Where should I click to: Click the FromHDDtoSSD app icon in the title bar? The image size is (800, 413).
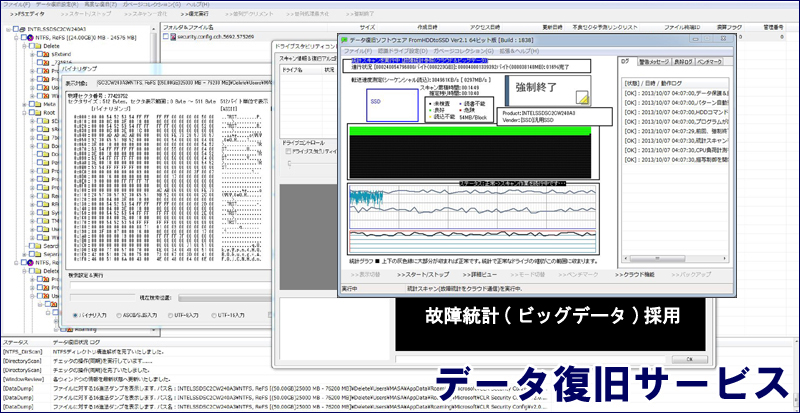coord(344,39)
